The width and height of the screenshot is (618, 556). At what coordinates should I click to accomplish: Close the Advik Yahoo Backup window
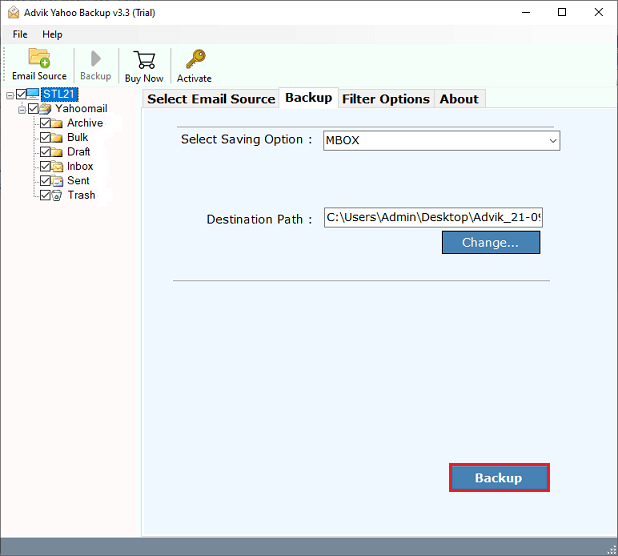(x=599, y=13)
